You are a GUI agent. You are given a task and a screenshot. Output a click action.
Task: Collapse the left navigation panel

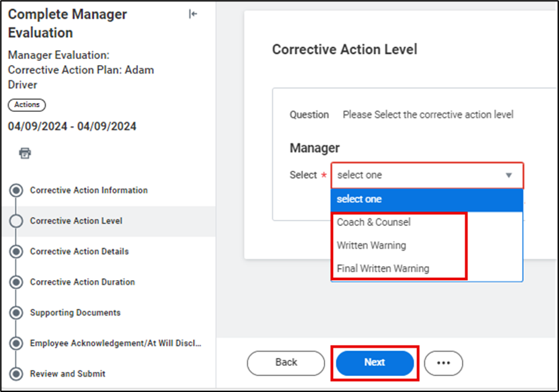[x=193, y=13]
